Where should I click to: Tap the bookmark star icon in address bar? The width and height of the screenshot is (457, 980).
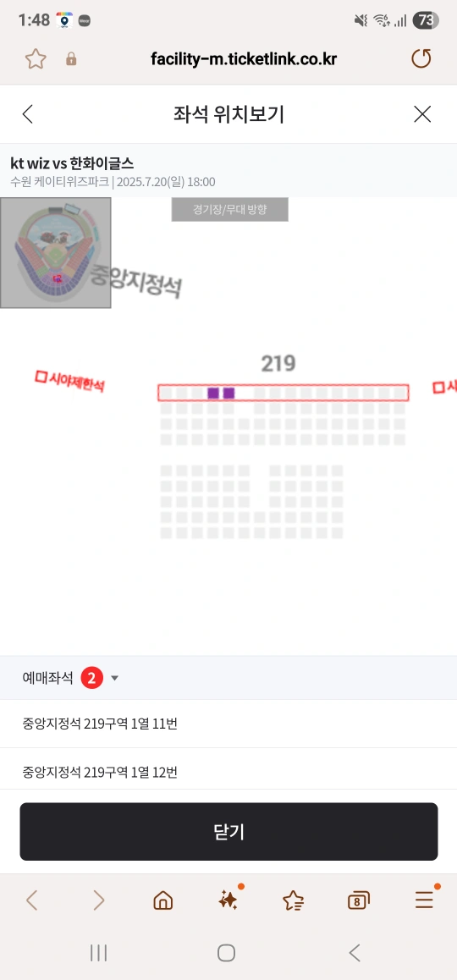(x=36, y=59)
